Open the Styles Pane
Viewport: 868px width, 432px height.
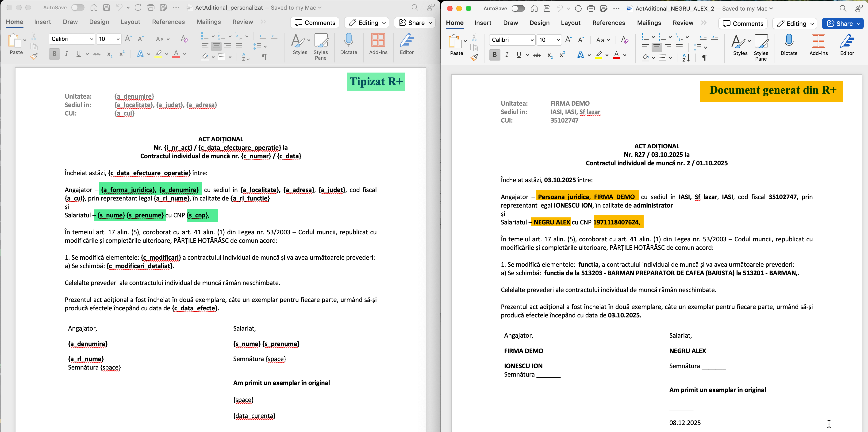(320, 47)
